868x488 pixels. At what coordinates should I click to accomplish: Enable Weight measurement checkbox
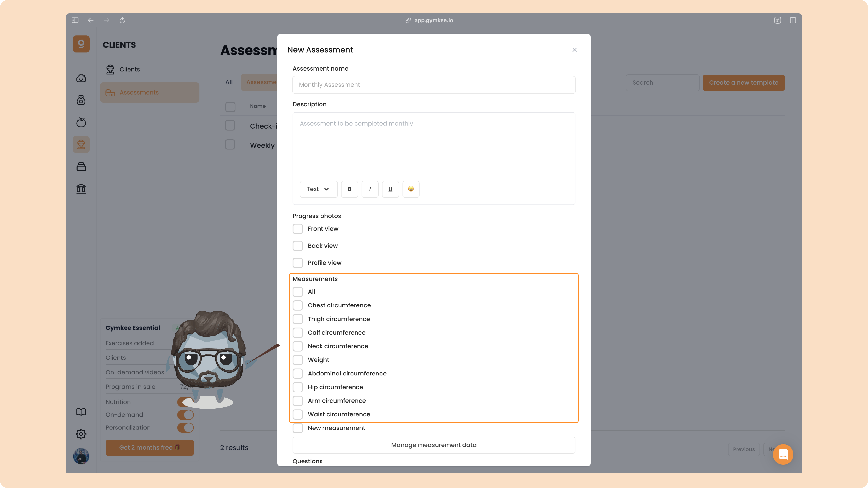tap(298, 360)
